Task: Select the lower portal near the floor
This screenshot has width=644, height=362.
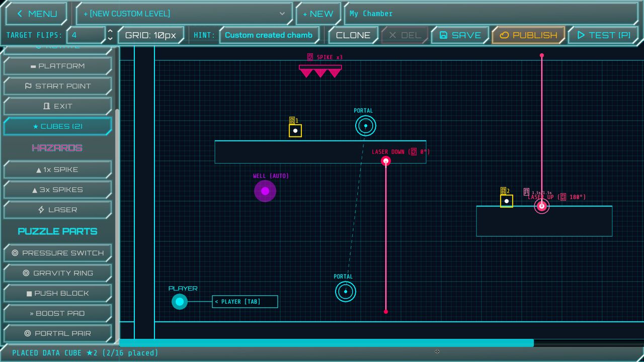Action: coord(346,292)
